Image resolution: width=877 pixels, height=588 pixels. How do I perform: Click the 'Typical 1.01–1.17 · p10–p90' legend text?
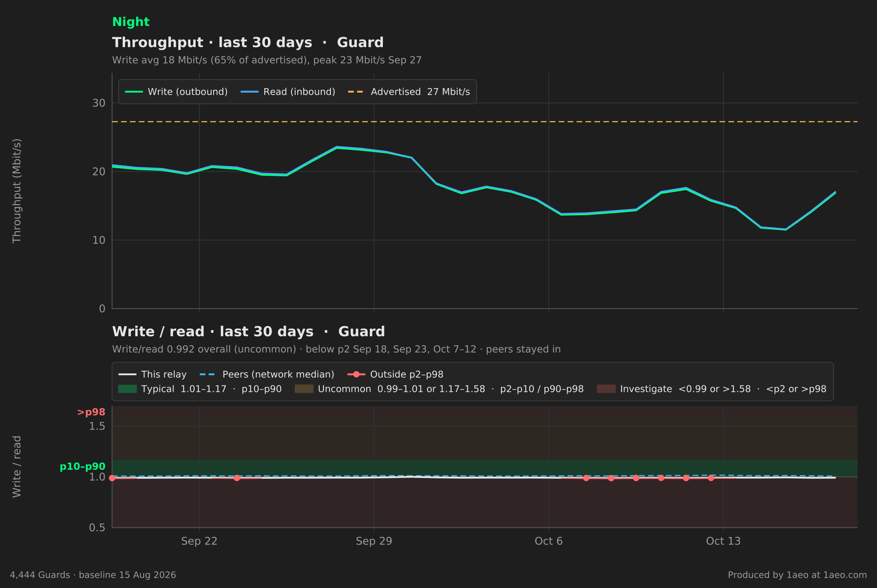click(x=211, y=389)
